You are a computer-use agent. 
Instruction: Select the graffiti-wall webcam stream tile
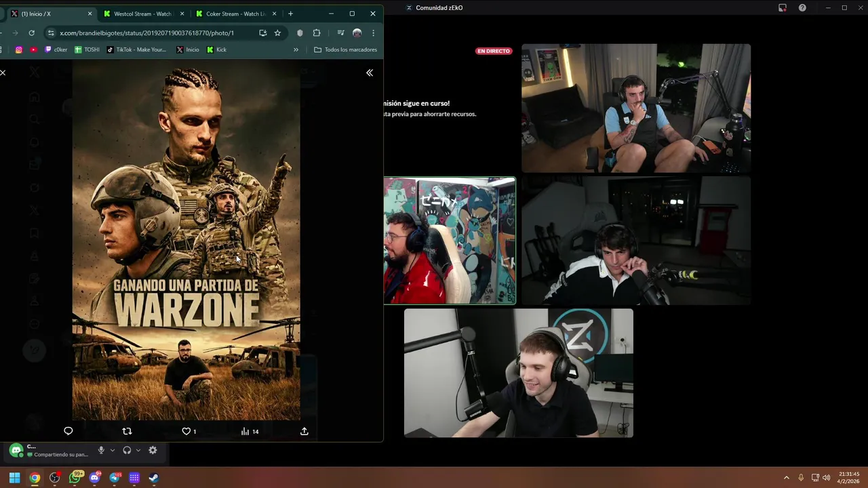(450, 241)
